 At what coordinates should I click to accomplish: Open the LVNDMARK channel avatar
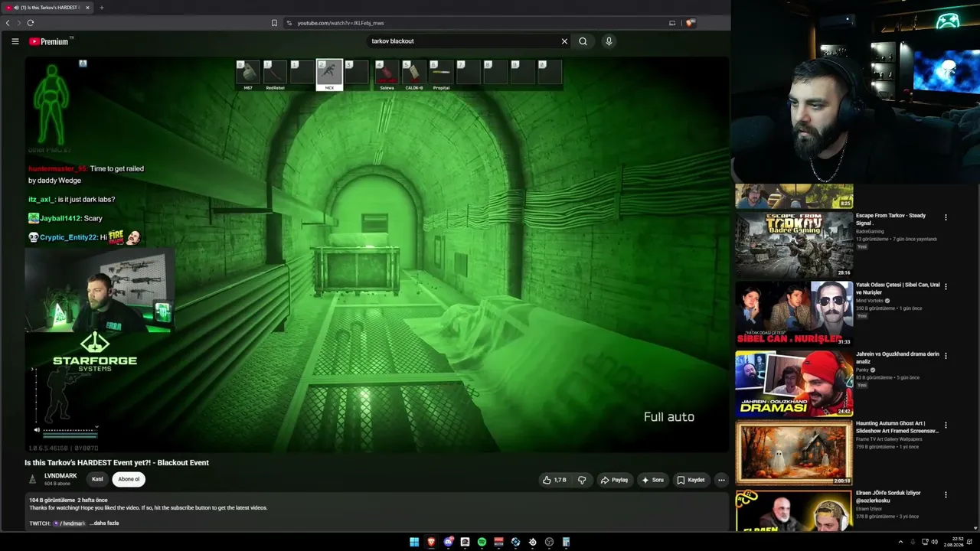[x=32, y=479]
